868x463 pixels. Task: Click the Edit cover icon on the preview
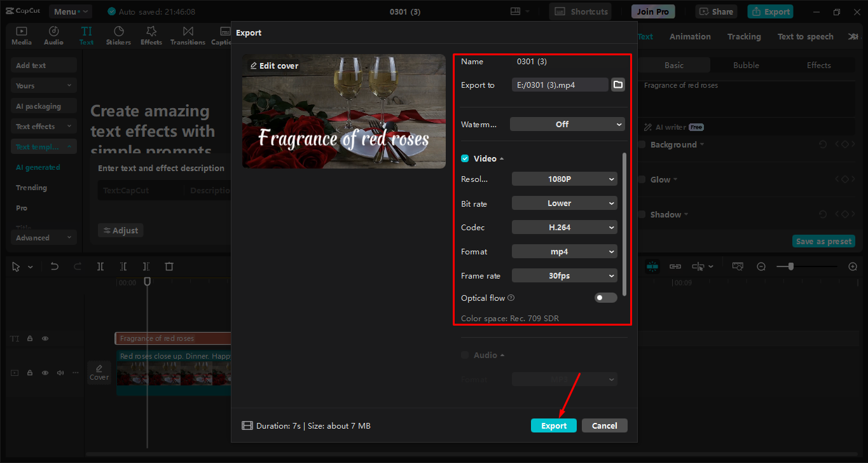click(x=273, y=66)
